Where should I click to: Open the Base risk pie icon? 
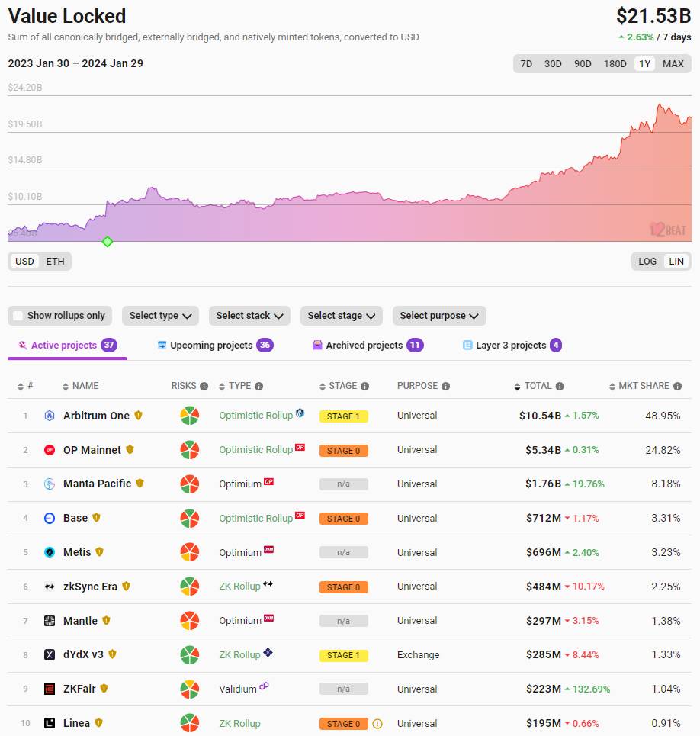coord(190,518)
